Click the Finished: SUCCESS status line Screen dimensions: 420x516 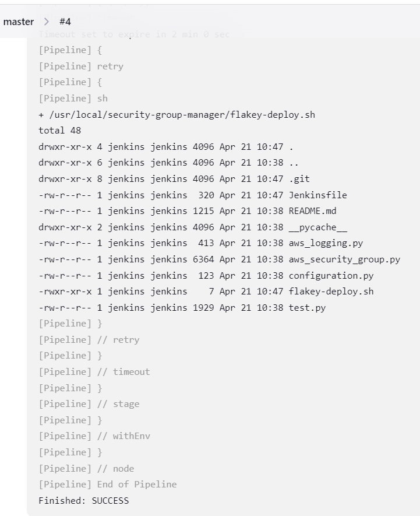point(83,500)
